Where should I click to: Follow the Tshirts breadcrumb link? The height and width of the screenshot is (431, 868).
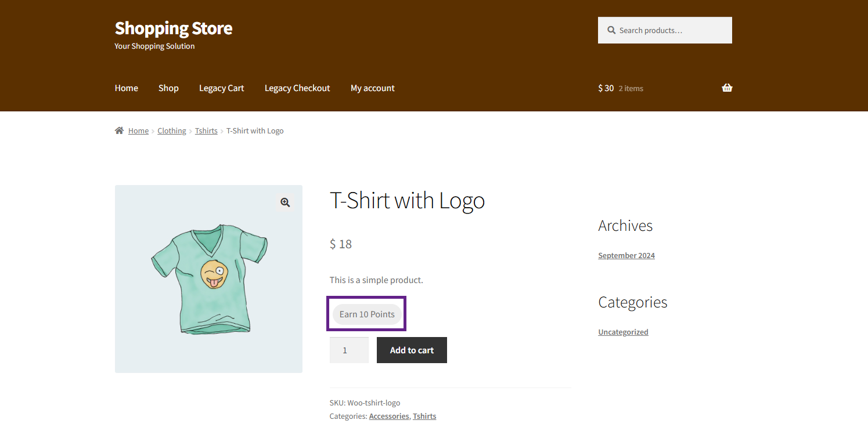pyautogui.click(x=206, y=131)
